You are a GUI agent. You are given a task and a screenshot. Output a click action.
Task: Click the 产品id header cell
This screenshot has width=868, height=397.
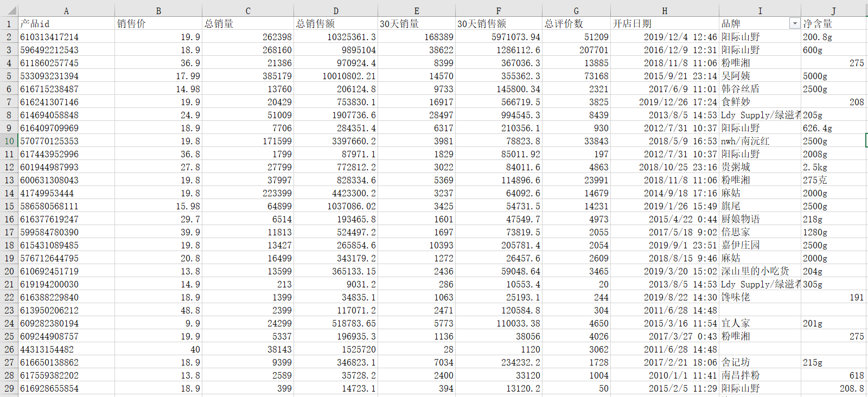66,23
